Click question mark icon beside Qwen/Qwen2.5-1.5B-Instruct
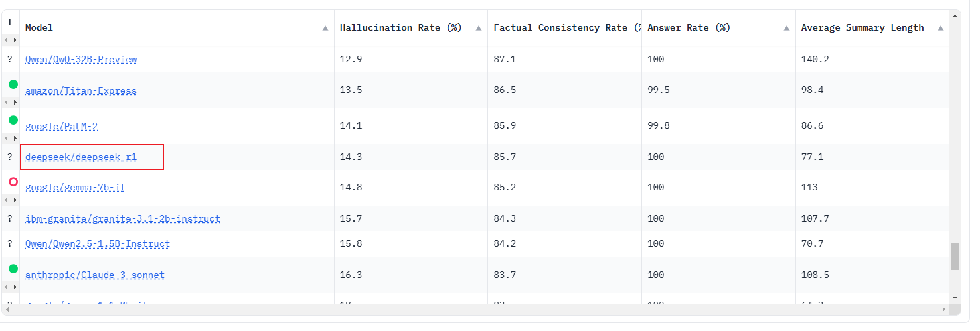 [9, 244]
